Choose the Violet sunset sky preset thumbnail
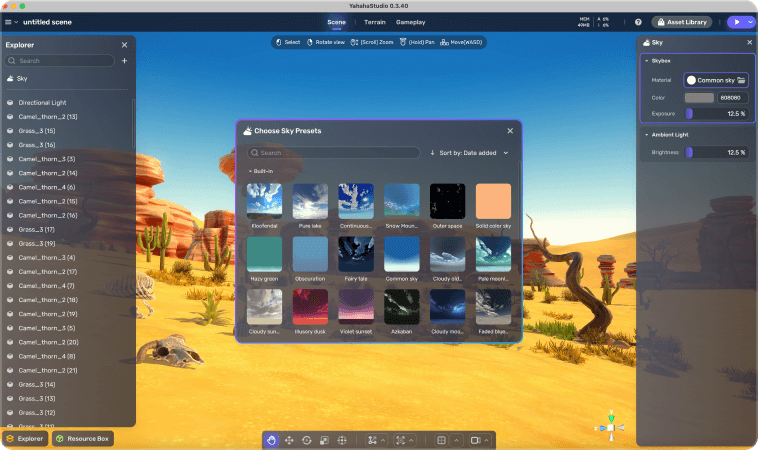 (x=356, y=307)
